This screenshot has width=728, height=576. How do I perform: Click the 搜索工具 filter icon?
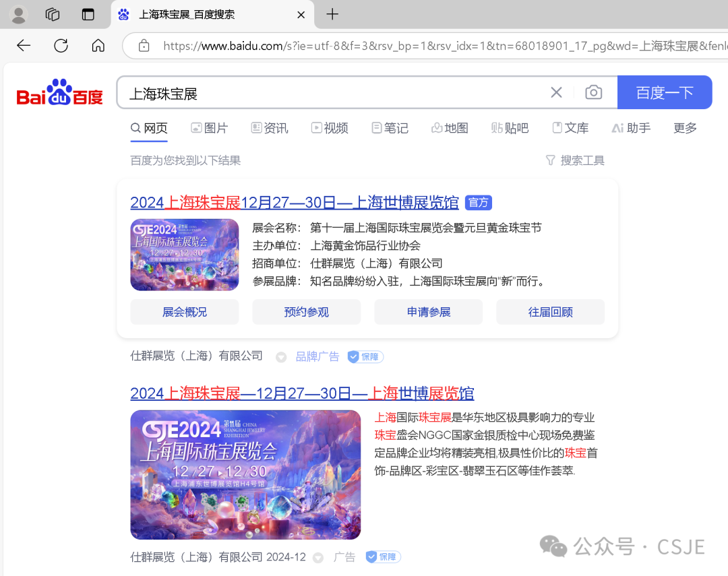pyautogui.click(x=551, y=160)
